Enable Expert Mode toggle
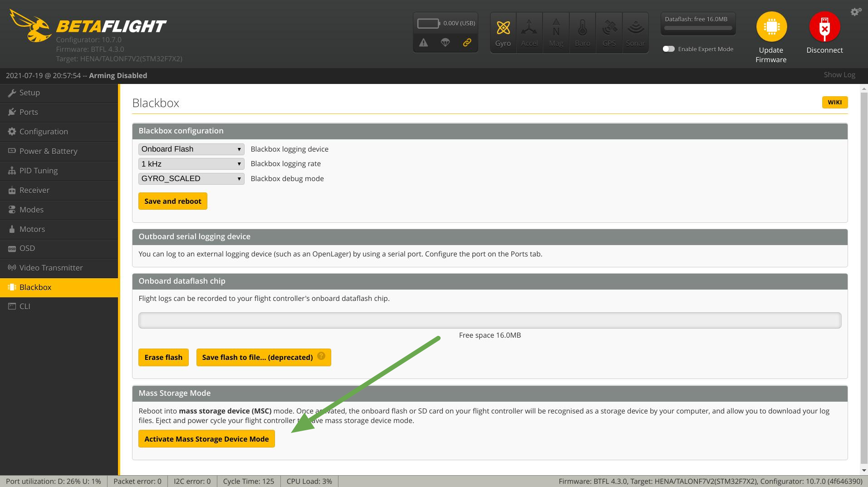The width and height of the screenshot is (868, 487). pos(668,49)
